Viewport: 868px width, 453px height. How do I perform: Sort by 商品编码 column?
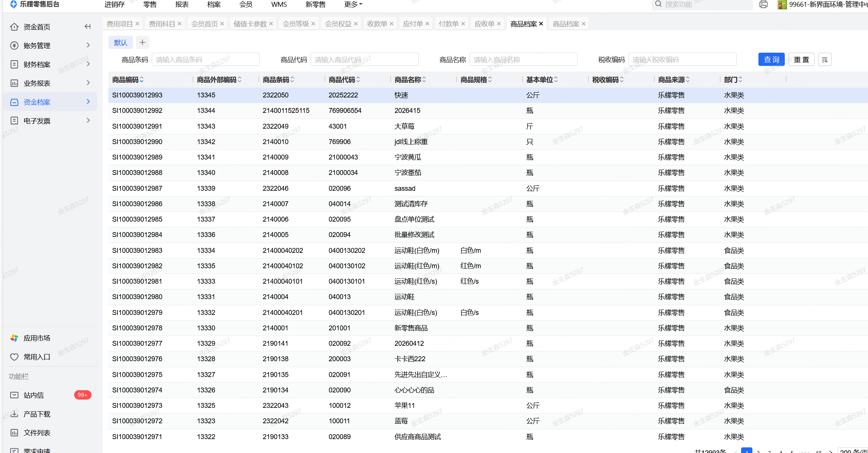(x=142, y=80)
